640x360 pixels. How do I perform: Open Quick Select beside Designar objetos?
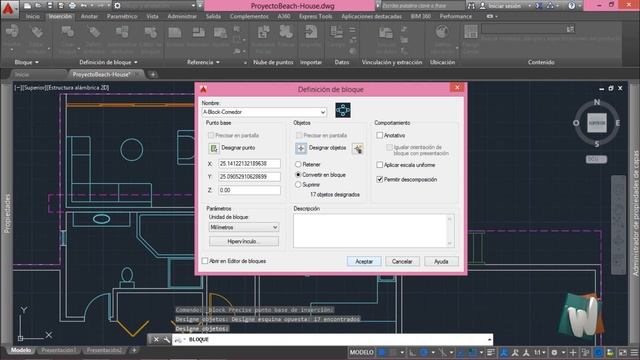pyautogui.click(x=358, y=149)
